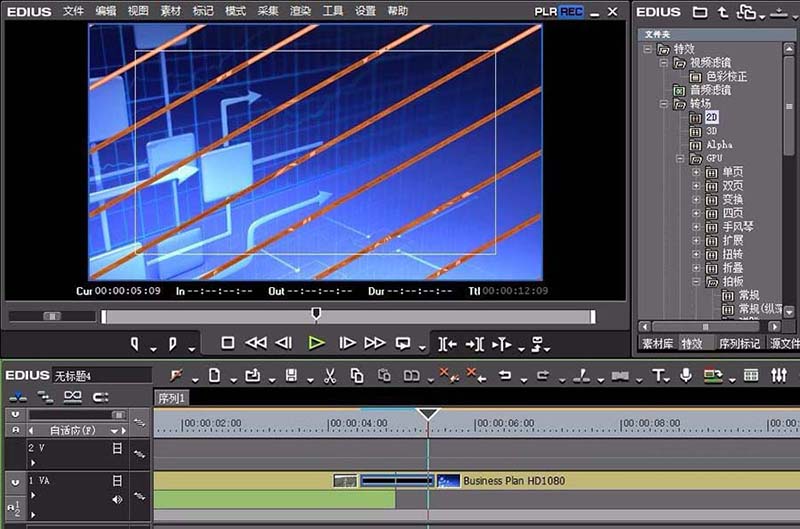Click the Fast Forward button
Viewport: 800px width, 529px height.
click(x=374, y=343)
